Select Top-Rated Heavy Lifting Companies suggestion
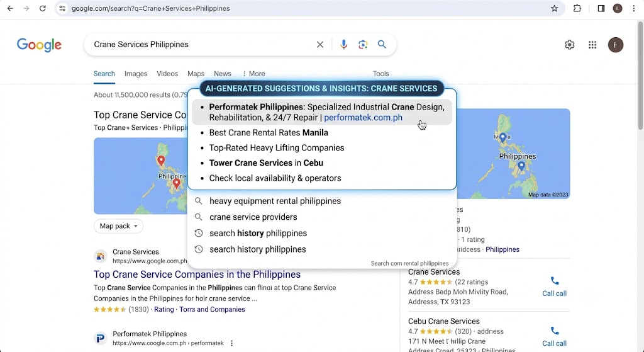 pos(277,148)
